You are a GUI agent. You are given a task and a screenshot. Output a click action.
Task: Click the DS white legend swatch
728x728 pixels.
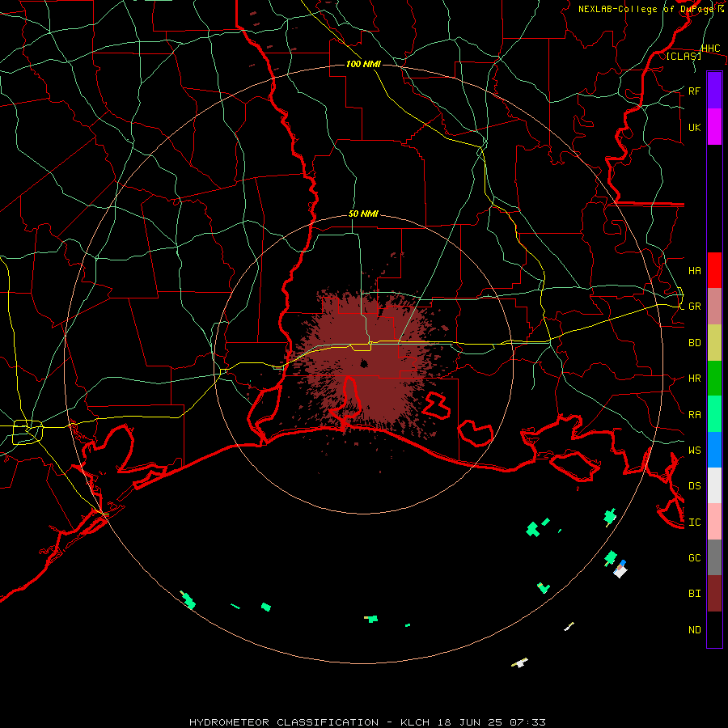coord(714,485)
